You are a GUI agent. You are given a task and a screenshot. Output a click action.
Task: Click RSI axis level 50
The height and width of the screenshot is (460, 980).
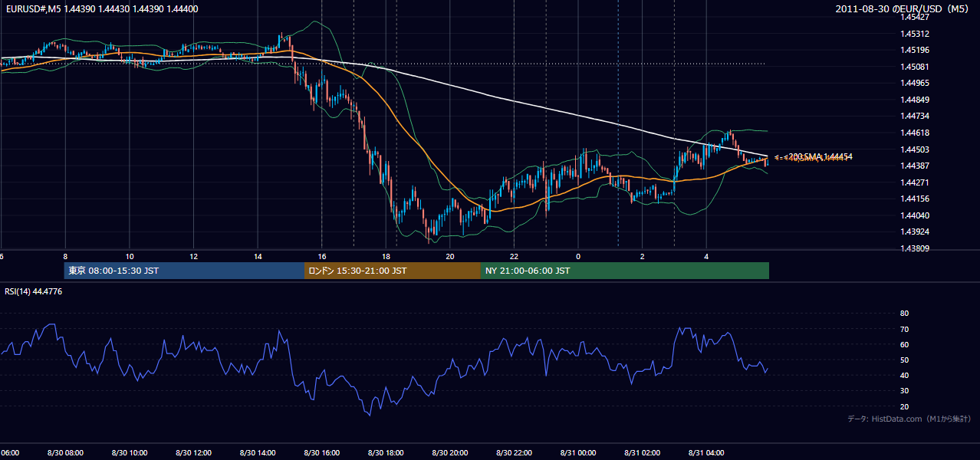click(x=904, y=360)
